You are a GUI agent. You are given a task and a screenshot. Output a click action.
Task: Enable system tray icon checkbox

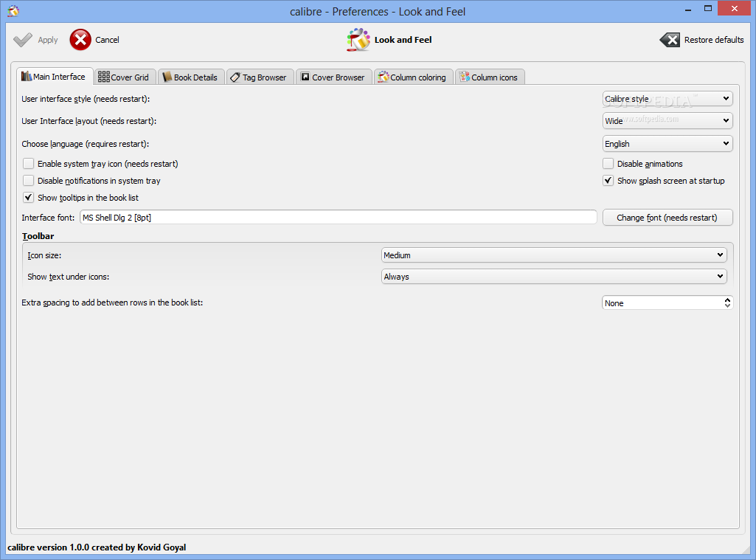(29, 164)
